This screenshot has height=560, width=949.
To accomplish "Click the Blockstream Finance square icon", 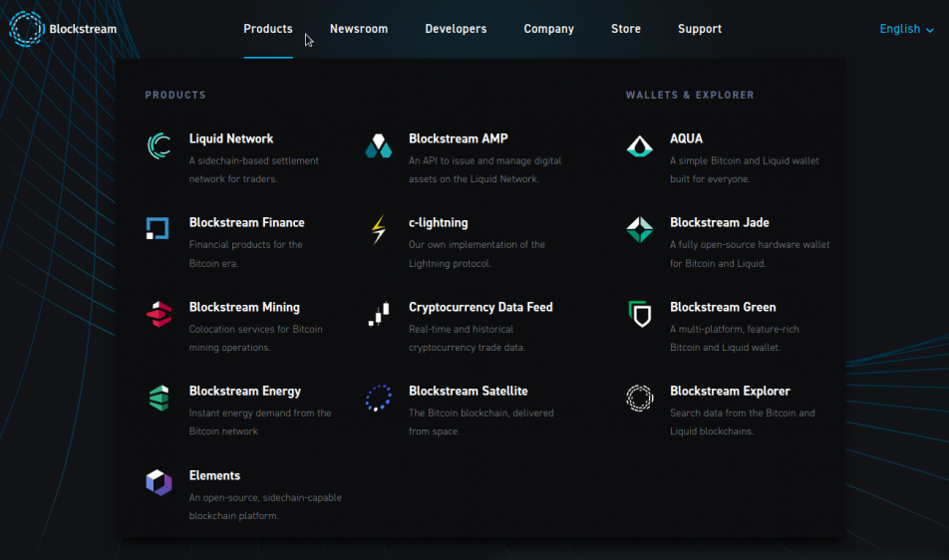I will click(x=158, y=229).
